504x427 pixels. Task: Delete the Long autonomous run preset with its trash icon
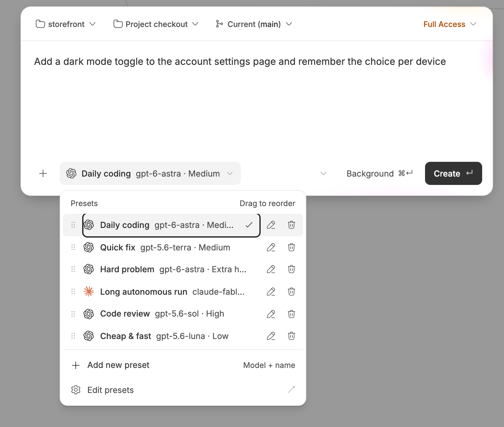coord(291,292)
